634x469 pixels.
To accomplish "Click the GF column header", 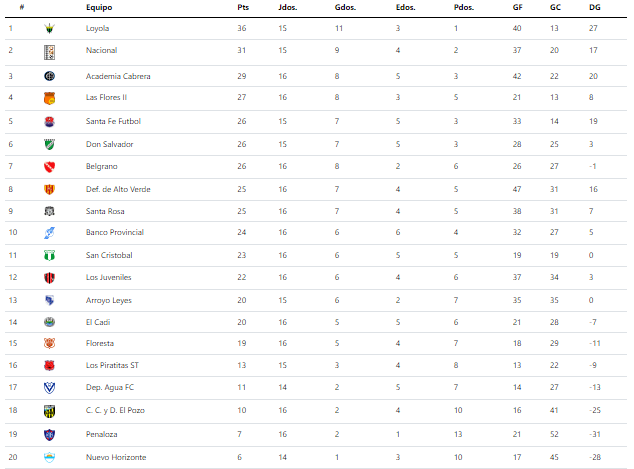I will (518, 7).
